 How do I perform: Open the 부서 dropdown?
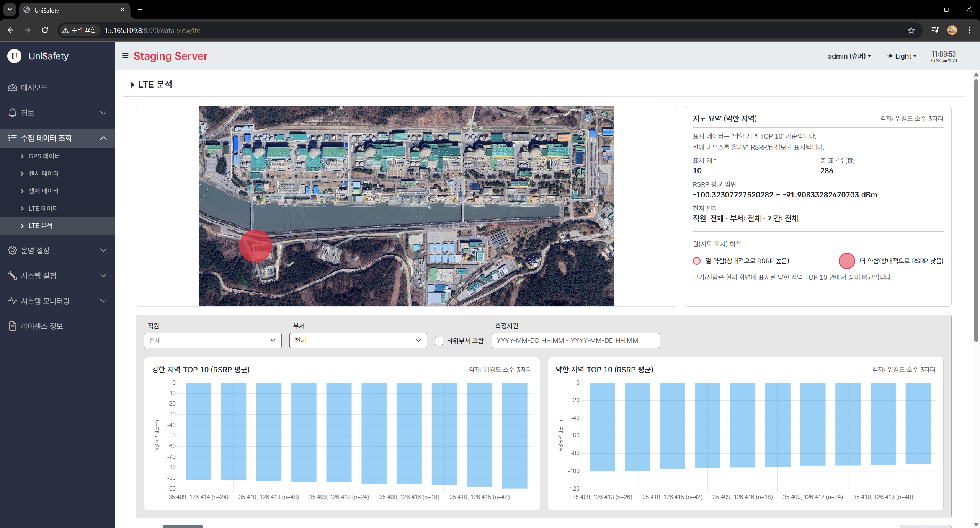click(x=358, y=341)
